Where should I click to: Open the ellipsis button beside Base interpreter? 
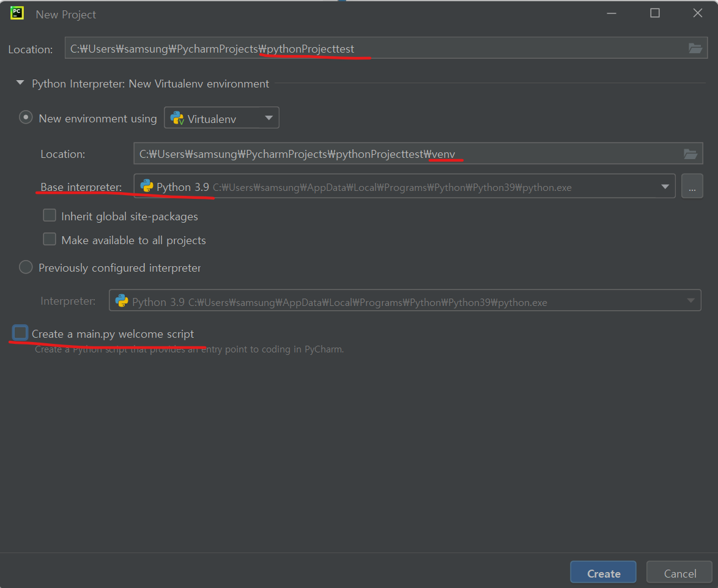tap(692, 187)
